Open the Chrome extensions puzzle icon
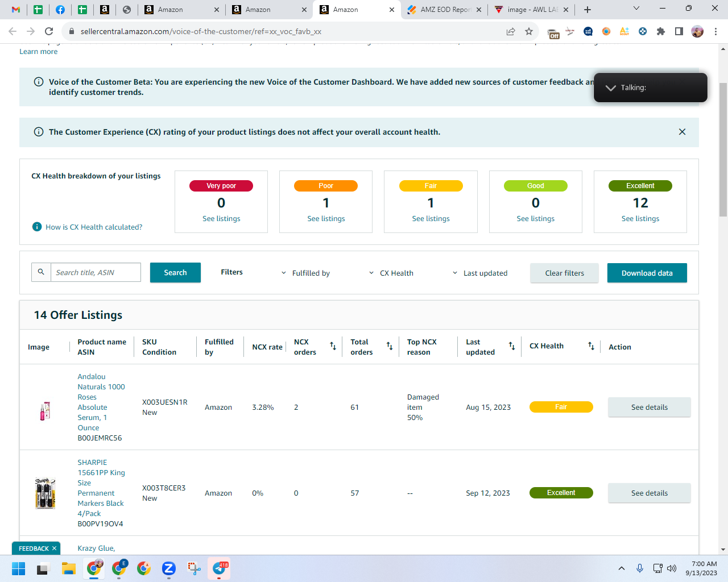Screen dimensions: 728x582 [x=661, y=31]
